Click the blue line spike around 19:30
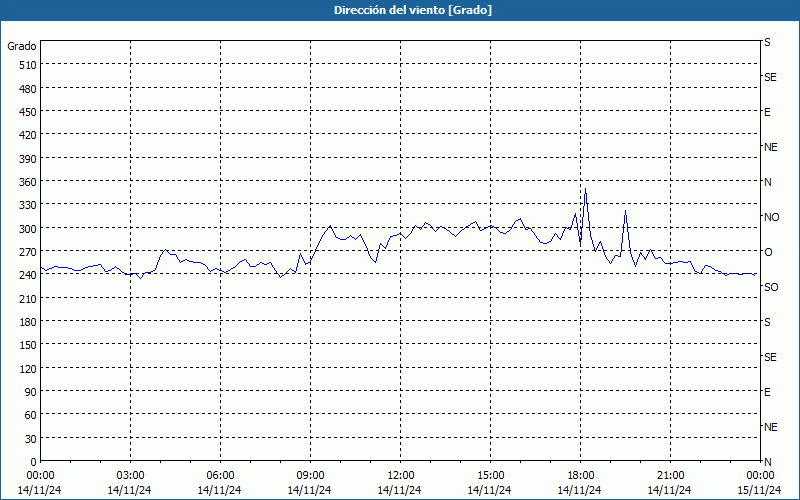 (x=626, y=211)
